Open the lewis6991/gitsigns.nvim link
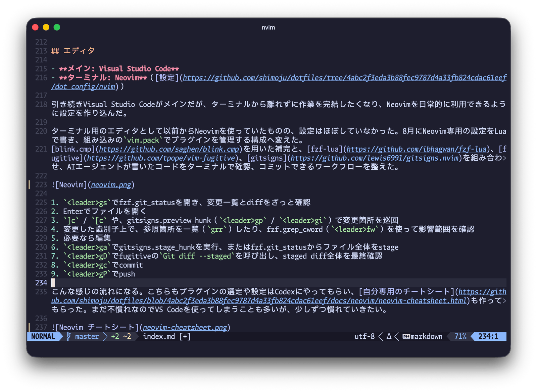 375,158
